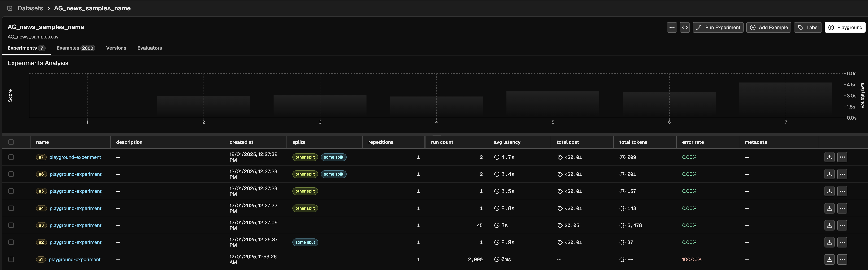This screenshot has width=868, height=270.
Task: Click the Datasets breadcrumb
Action: [30, 8]
